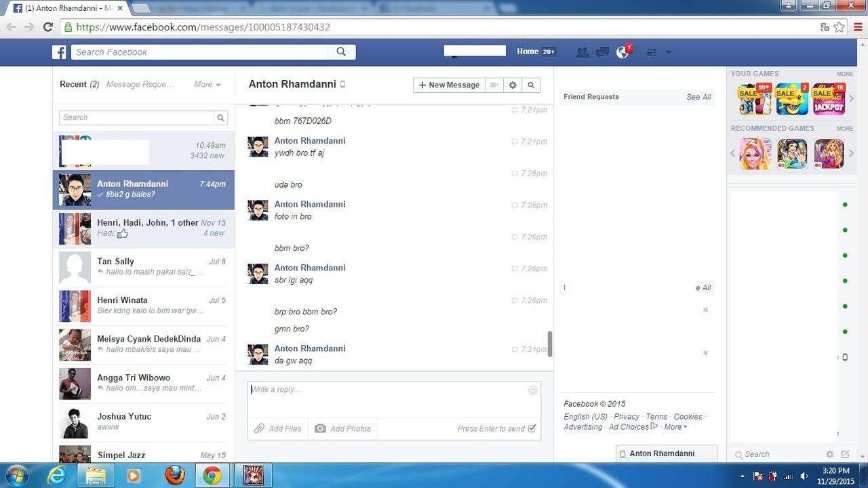Open Joshua Yutuc conversation
Screen dimensions: 868x488
click(144, 422)
